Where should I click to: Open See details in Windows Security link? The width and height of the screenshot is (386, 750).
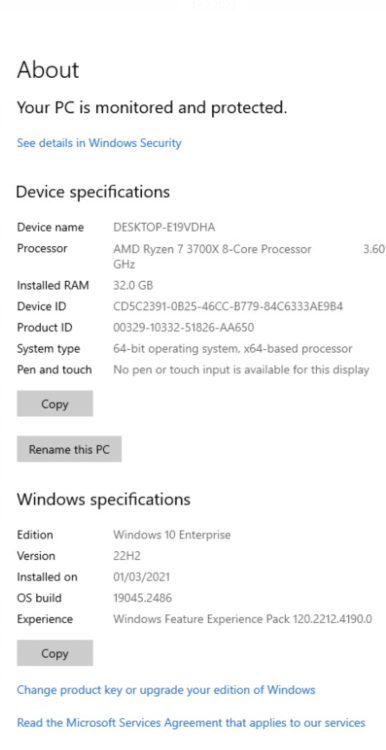click(x=99, y=143)
